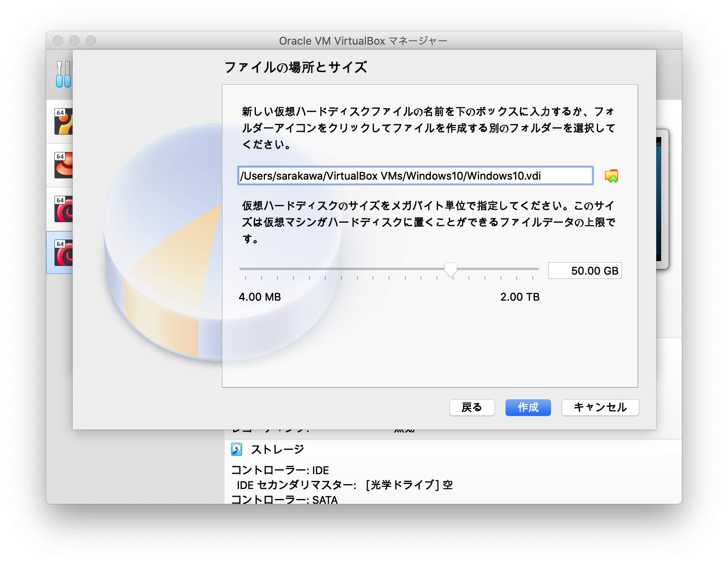Screen dimensions: 728x565
Task: Select the first VM icon in the list
Action: [64, 121]
